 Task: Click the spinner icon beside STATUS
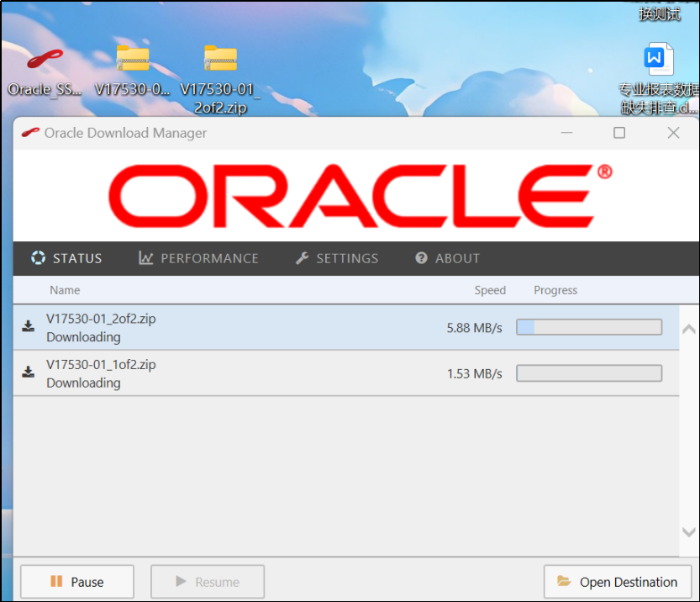[39, 257]
